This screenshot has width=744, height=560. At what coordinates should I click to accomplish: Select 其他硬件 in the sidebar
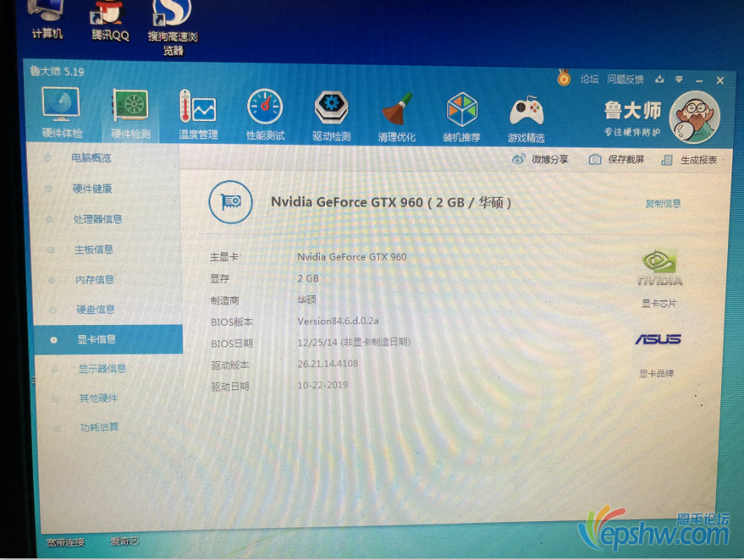pyautogui.click(x=98, y=398)
